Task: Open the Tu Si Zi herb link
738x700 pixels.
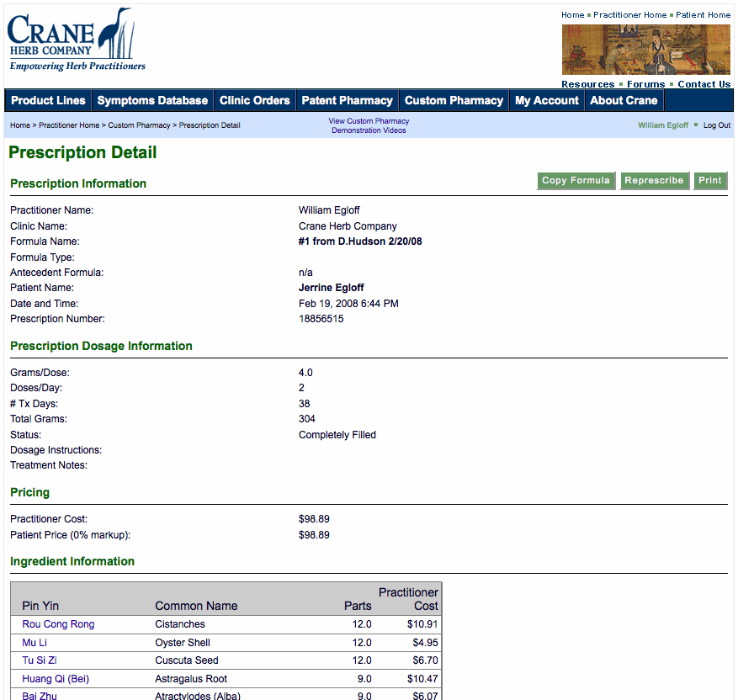Action: tap(40, 660)
